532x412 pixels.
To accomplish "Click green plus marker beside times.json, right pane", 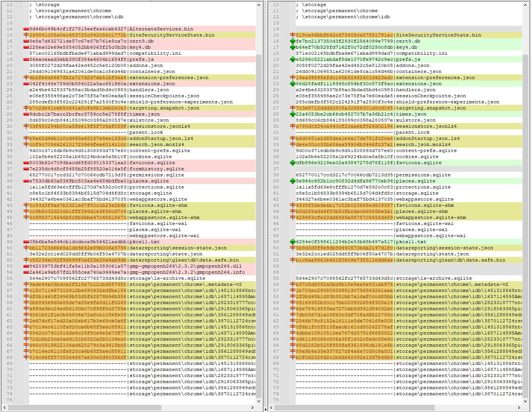I will (292, 114).
